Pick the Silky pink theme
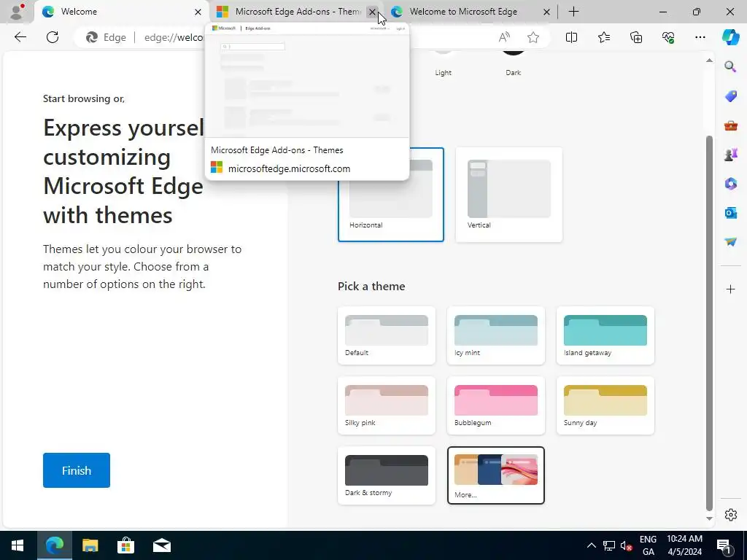The height and width of the screenshot is (560, 747). [387, 405]
